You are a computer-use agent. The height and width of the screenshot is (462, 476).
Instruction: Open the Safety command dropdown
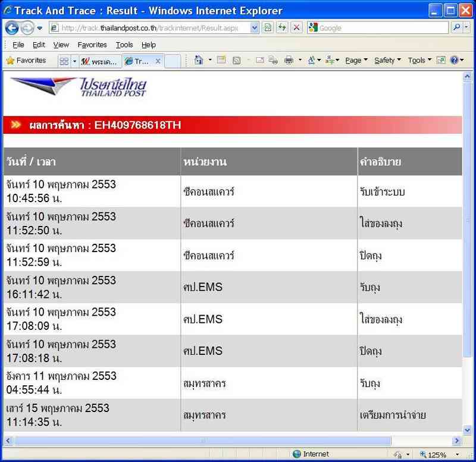[387, 60]
